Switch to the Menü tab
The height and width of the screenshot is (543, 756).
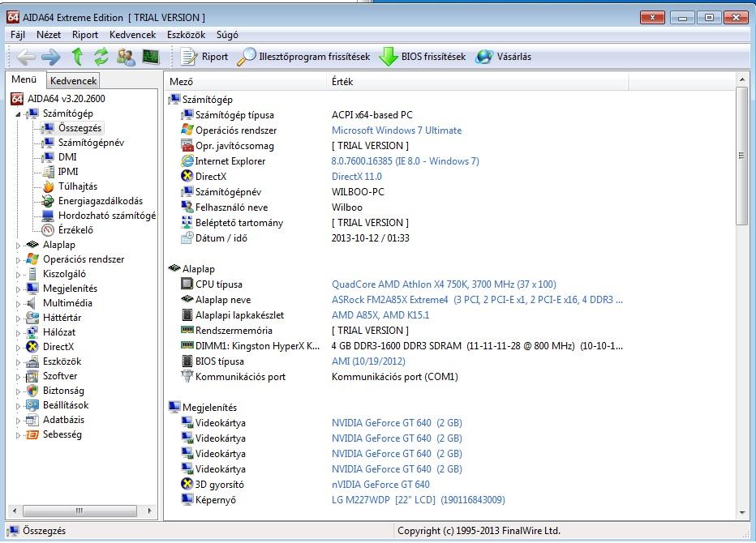coord(24,79)
